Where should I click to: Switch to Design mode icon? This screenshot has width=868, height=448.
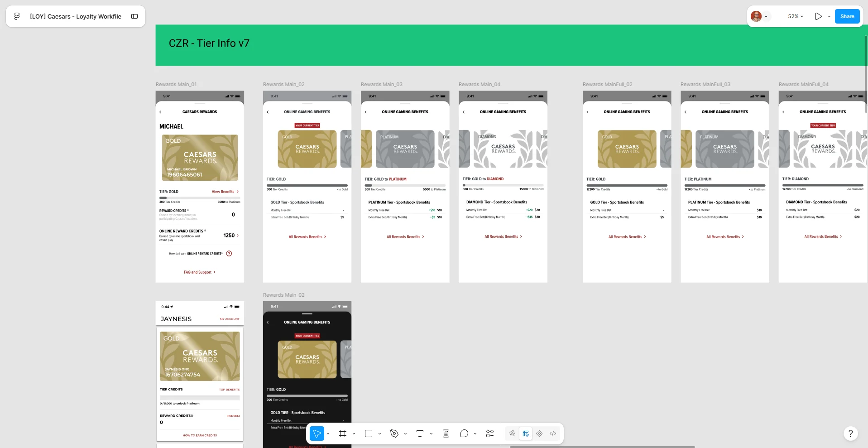[x=526, y=434]
